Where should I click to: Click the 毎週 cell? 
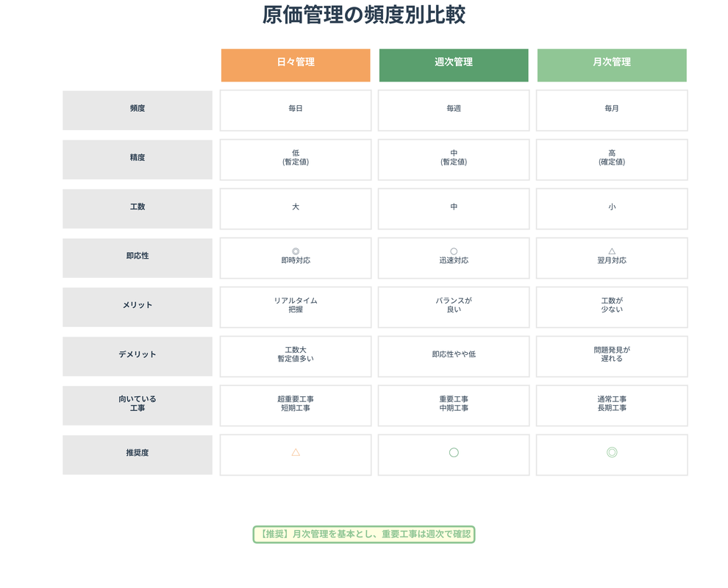click(x=454, y=110)
